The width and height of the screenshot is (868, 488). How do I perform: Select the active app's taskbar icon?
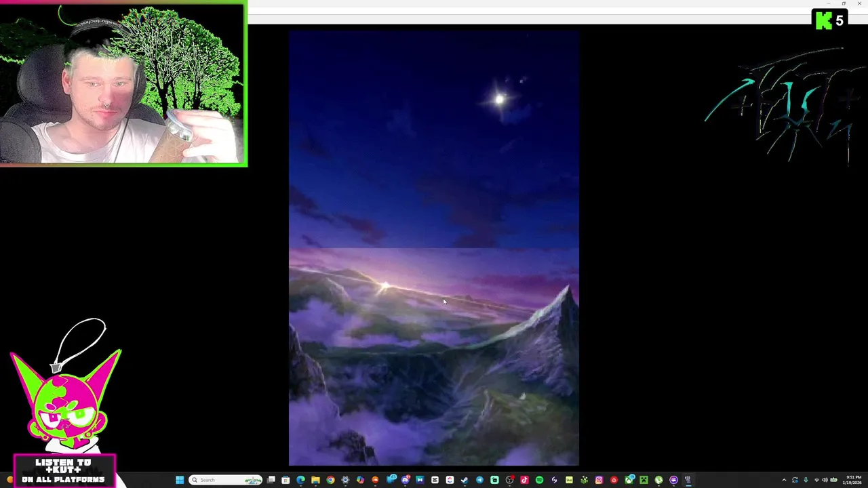pos(688,480)
